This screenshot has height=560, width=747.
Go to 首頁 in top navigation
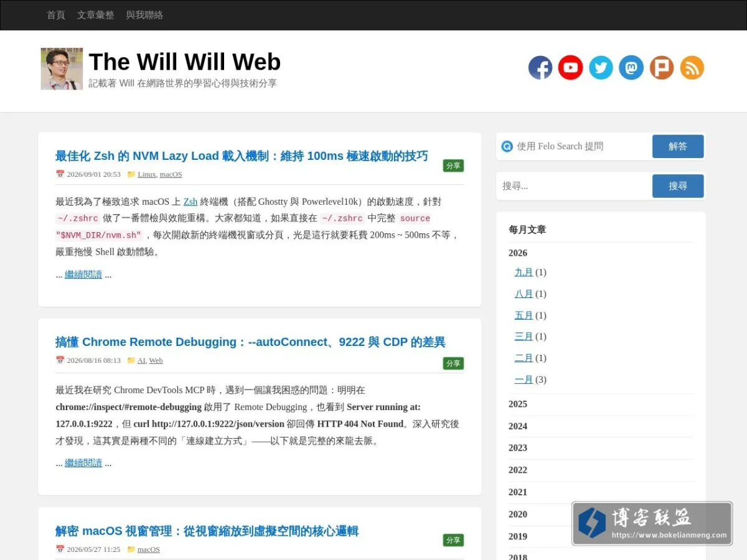point(56,15)
